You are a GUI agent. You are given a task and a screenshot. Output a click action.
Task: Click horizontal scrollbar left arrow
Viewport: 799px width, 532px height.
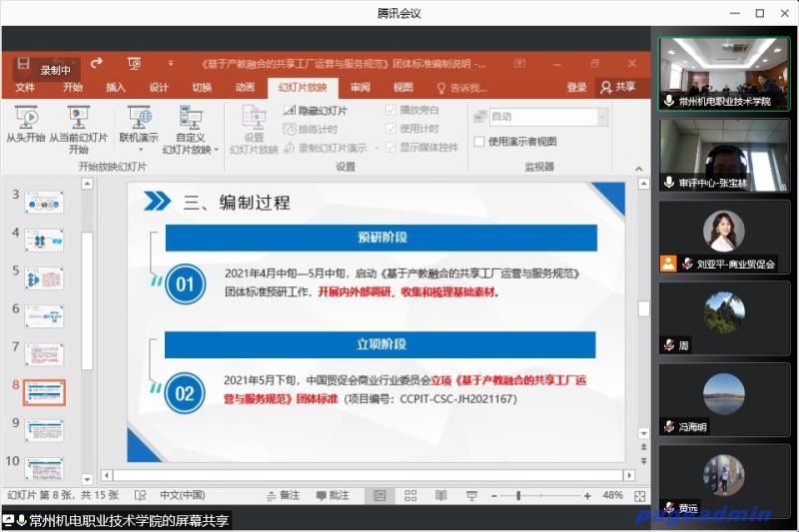click(x=107, y=475)
